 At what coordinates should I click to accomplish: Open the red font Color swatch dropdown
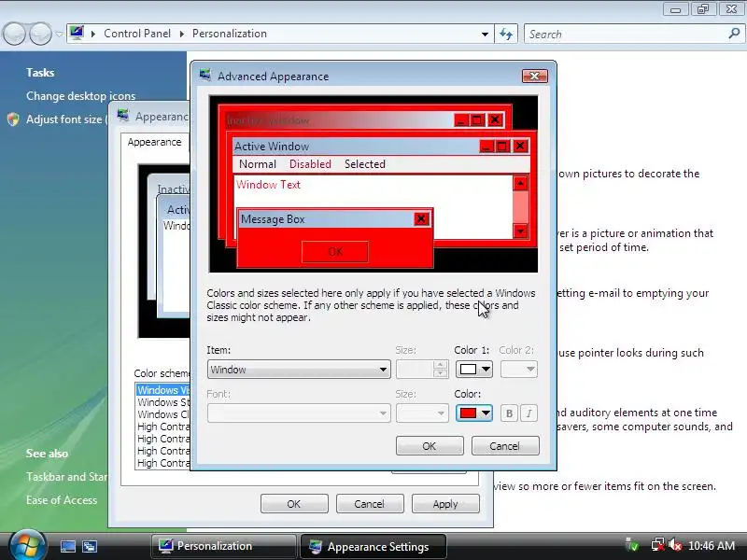pos(474,413)
